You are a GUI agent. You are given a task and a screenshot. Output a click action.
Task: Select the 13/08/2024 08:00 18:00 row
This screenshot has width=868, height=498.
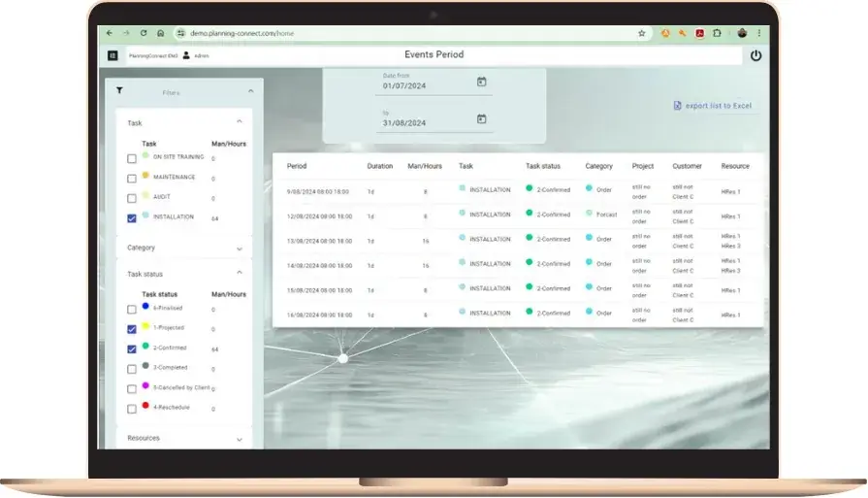[x=518, y=241]
